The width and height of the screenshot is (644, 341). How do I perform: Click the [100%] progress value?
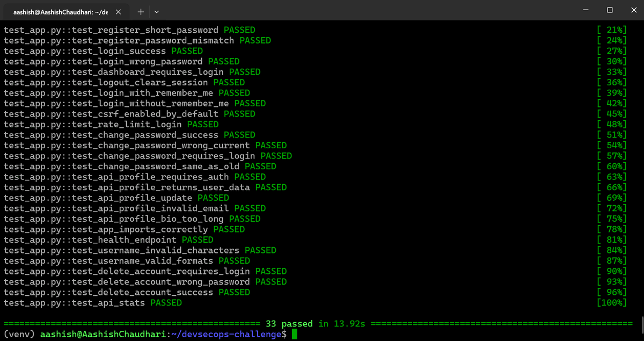[x=611, y=302]
